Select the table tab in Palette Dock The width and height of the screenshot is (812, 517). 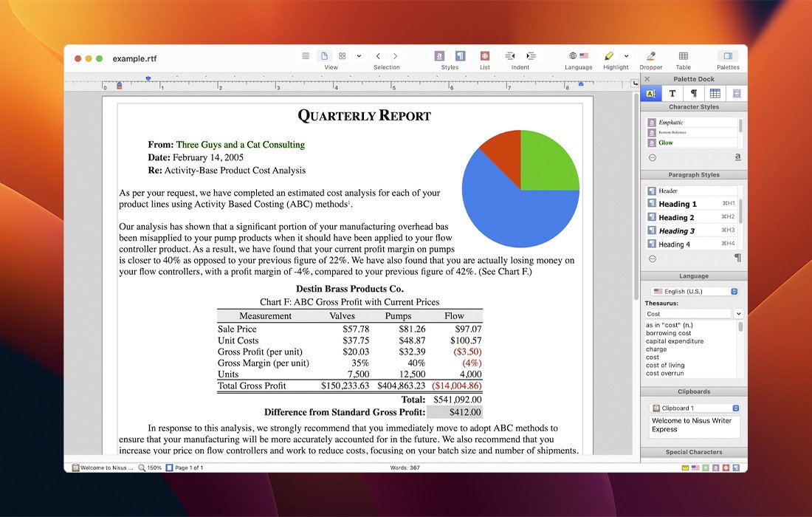[x=715, y=94]
